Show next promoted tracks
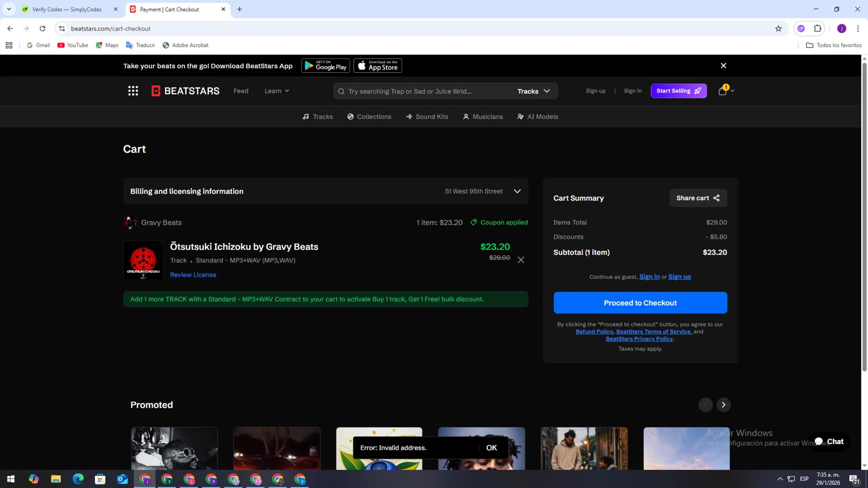This screenshot has height=488, width=868. point(723,405)
